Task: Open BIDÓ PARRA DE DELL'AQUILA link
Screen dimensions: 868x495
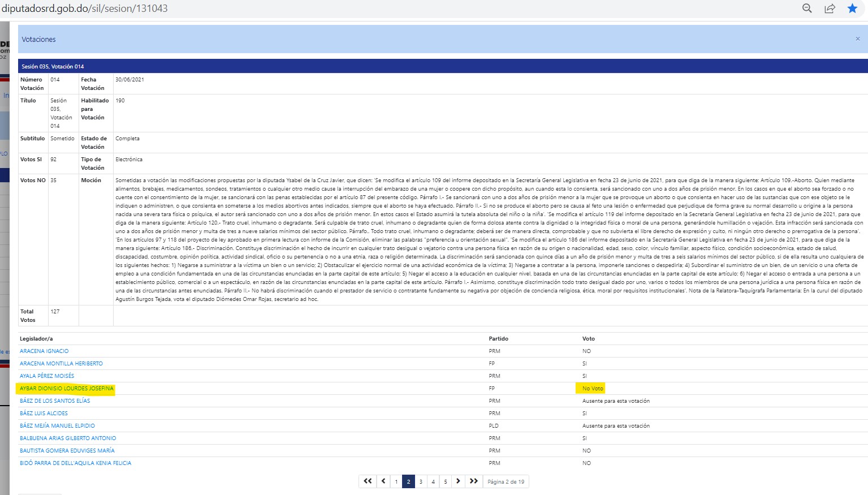Action: click(75, 463)
